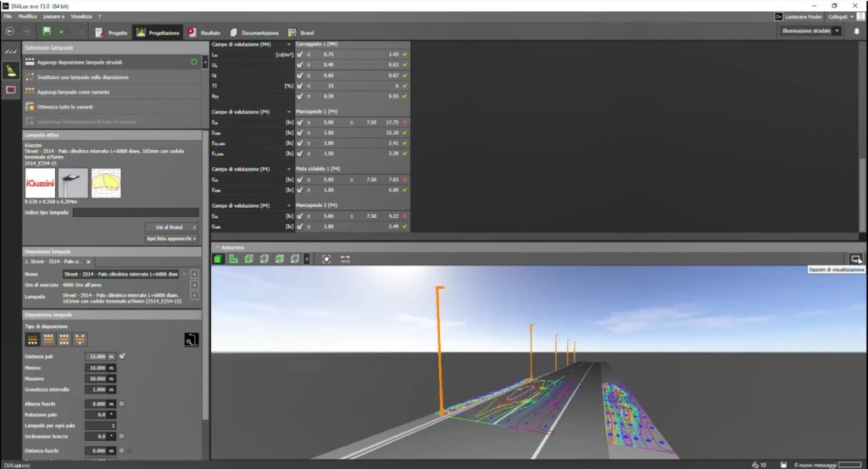868x469 pixels.
Task: Select the first green 3D view icon
Action: pos(220,259)
